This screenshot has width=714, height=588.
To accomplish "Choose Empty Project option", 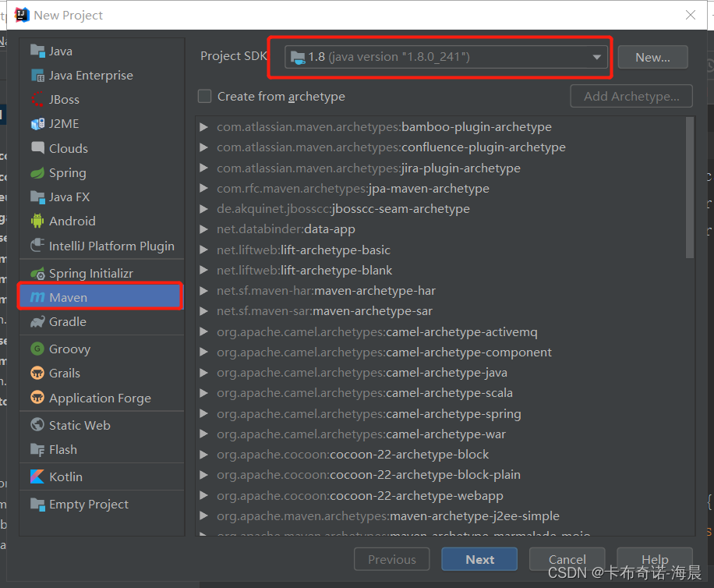I will click(x=101, y=505).
